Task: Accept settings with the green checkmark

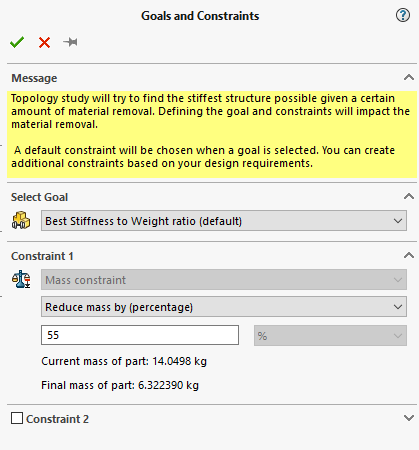Action: 17,42
